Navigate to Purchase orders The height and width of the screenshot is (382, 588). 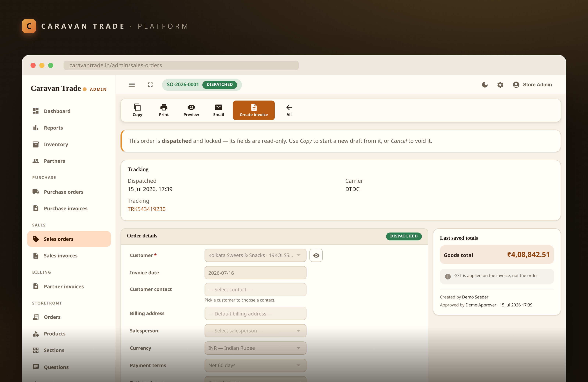(69, 192)
